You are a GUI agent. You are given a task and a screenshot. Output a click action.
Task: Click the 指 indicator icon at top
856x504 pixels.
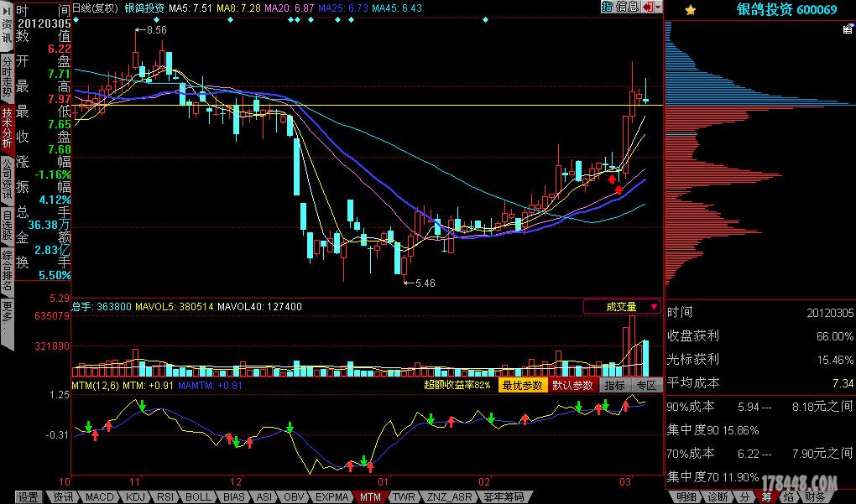point(607,7)
